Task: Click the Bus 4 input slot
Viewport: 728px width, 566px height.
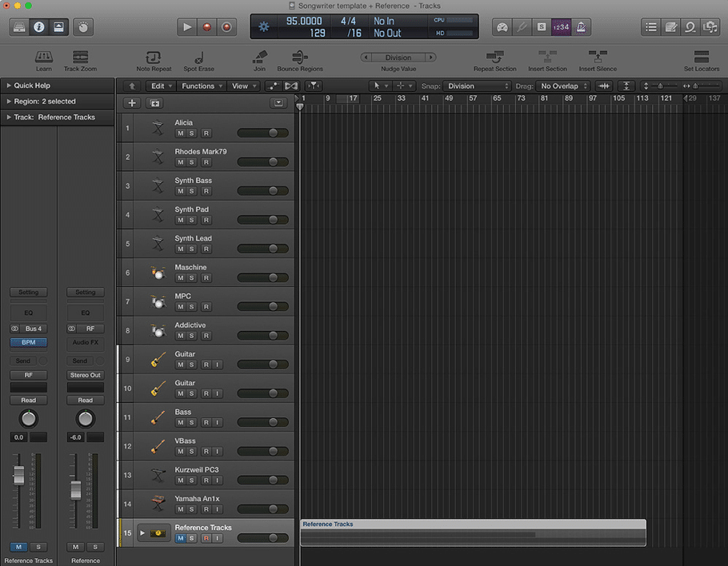Action: click(x=34, y=329)
